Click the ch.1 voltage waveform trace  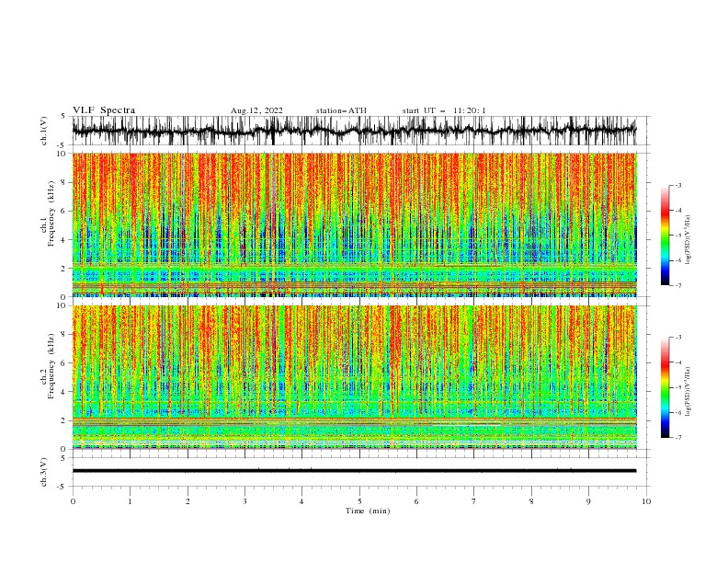pos(354,131)
